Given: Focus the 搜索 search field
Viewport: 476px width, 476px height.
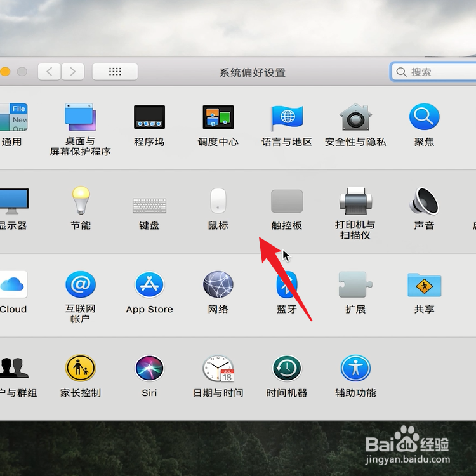Looking at the screenshot, I should point(433,72).
